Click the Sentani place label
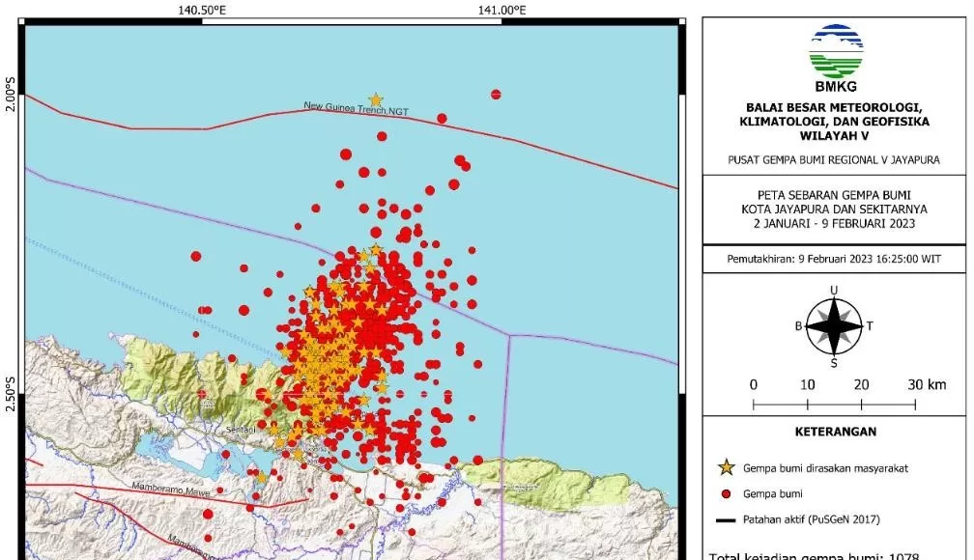974x560 pixels. point(242,430)
